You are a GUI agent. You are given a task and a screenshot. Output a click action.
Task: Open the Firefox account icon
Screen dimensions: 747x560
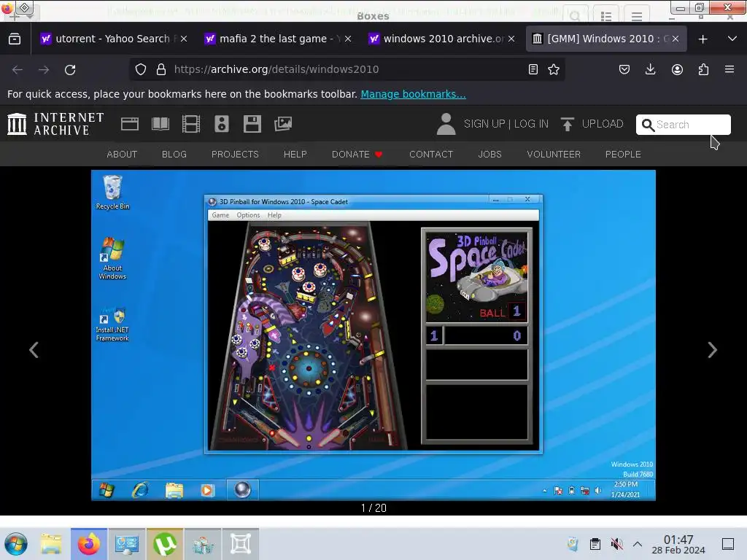[x=677, y=69]
